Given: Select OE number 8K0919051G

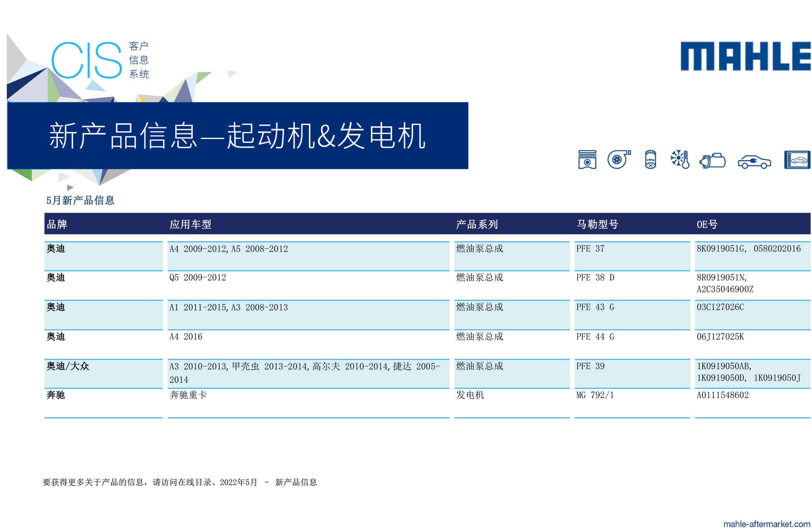Looking at the screenshot, I should click(x=720, y=249).
